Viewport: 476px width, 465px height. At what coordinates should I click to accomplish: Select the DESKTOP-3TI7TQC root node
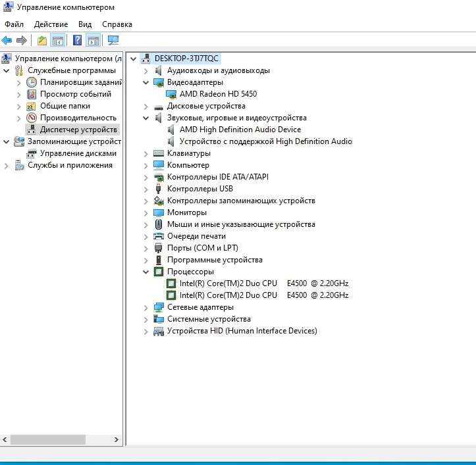coord(186,59)
